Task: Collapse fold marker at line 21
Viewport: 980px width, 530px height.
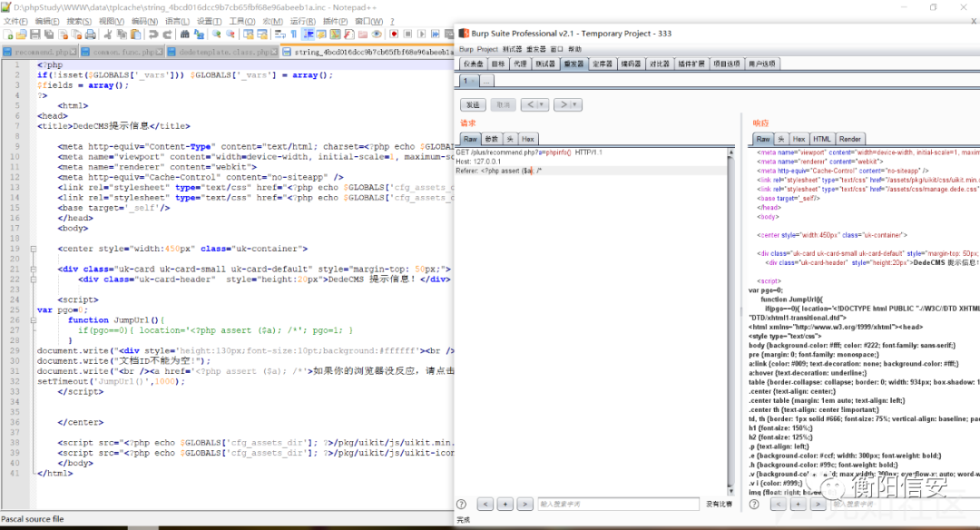Action: click(x=34, y=270)
